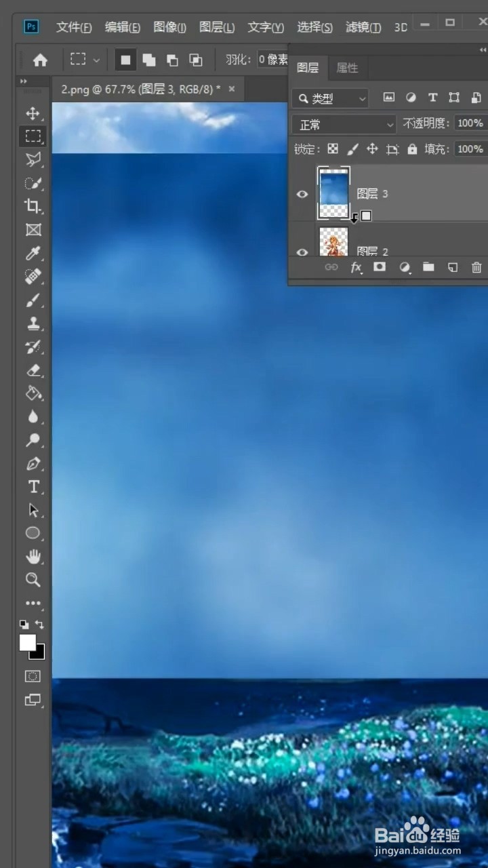Open the 文件 menu
488x868 pixels.
tap(74, 27)
